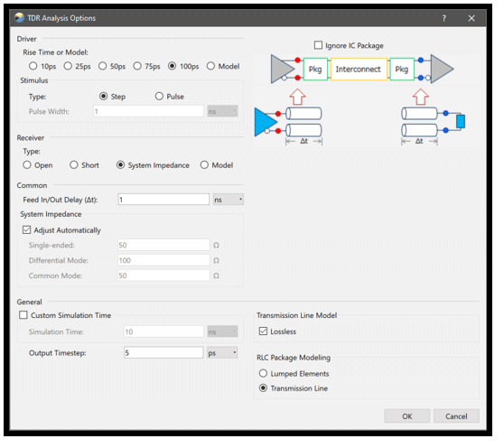Click OK to confirm the options

(407, 416)
